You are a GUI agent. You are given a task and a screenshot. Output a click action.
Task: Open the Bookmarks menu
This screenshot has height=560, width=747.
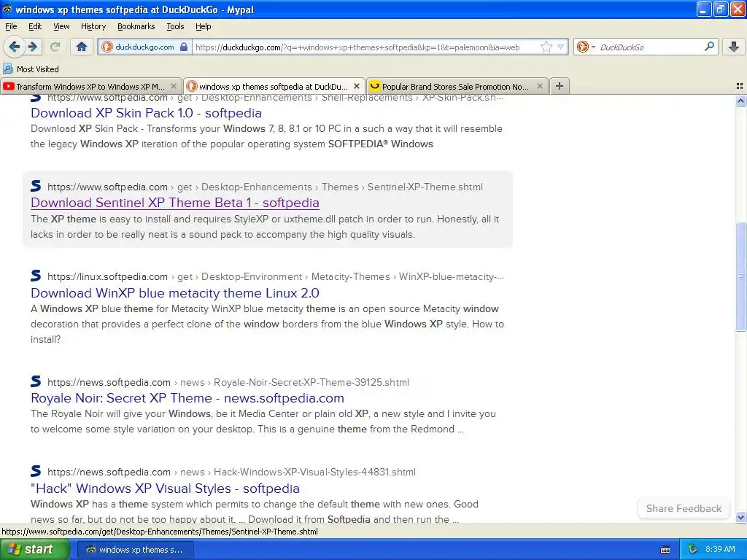[136, 26]
